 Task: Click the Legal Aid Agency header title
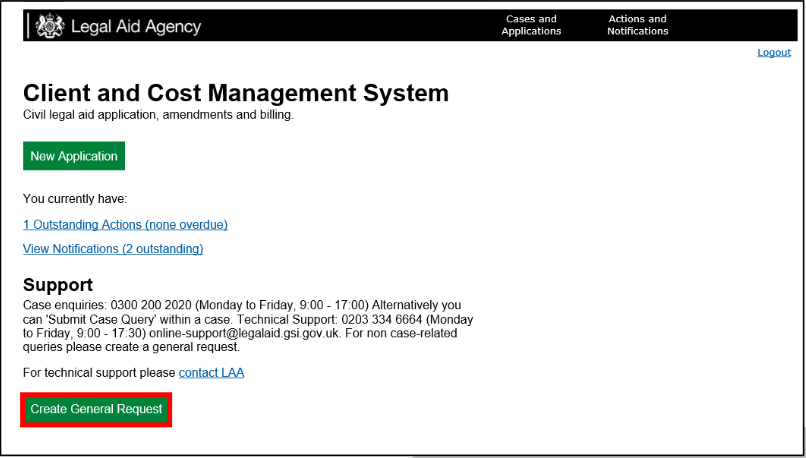pyautogui.click(x=135, y=27)
